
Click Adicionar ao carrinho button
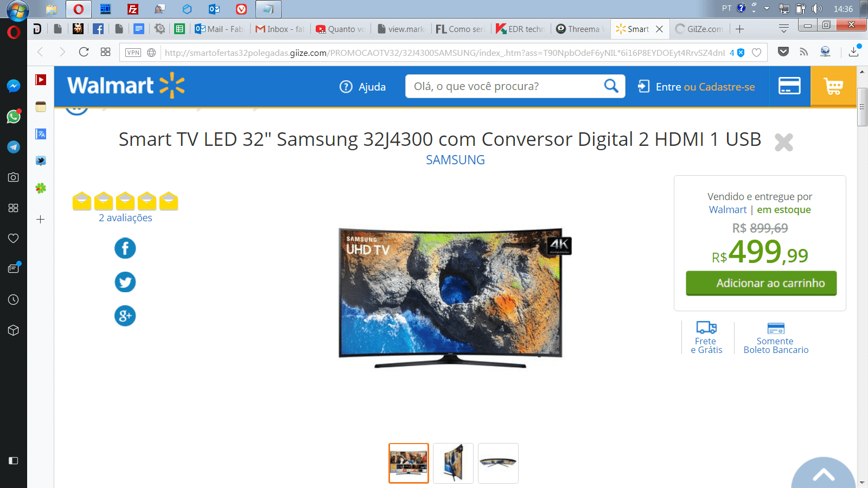click(x=761, y=283)
